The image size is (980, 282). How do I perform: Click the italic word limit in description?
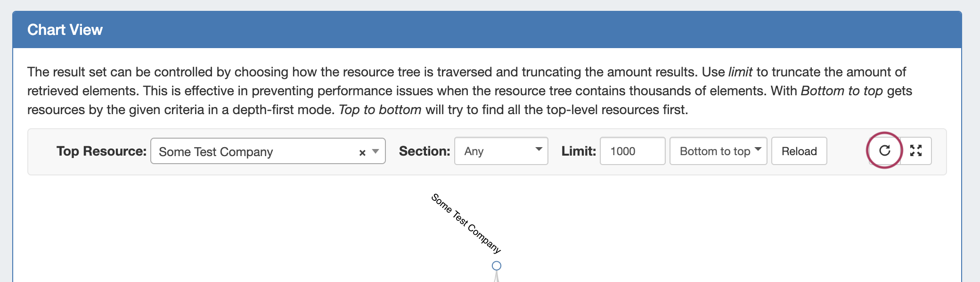pyautogui.click(x=740, y=72)
